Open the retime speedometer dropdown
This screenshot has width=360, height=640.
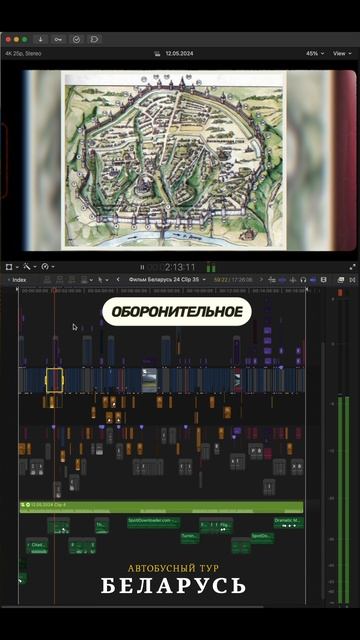tap(47, 267)
